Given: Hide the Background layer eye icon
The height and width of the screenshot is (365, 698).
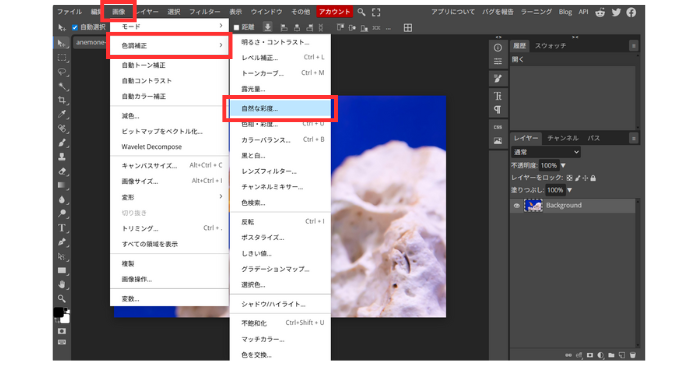Looking at the screenshot, I should tap(516, 206).
